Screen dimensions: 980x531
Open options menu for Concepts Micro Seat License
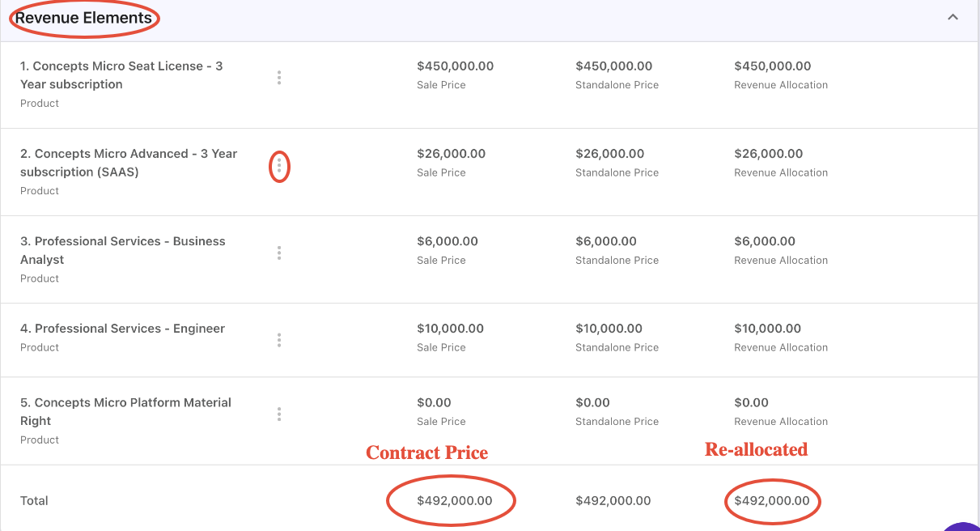coord(279,78)
